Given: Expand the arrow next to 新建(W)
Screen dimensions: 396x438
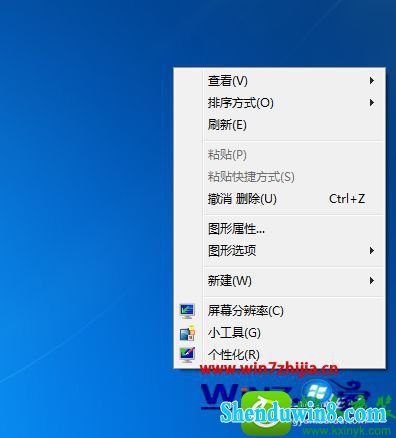Looking at the screenshot, I should tap(372, 281).
